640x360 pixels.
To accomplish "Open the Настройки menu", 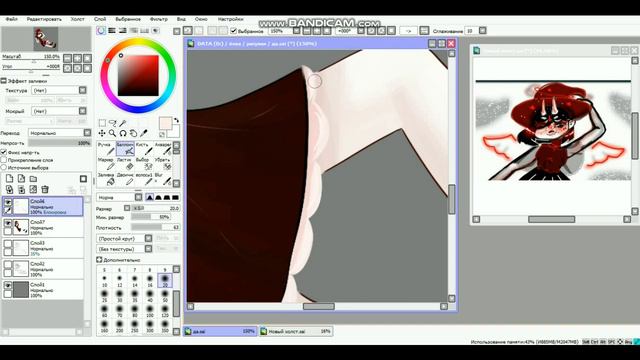I will point(231,19).
